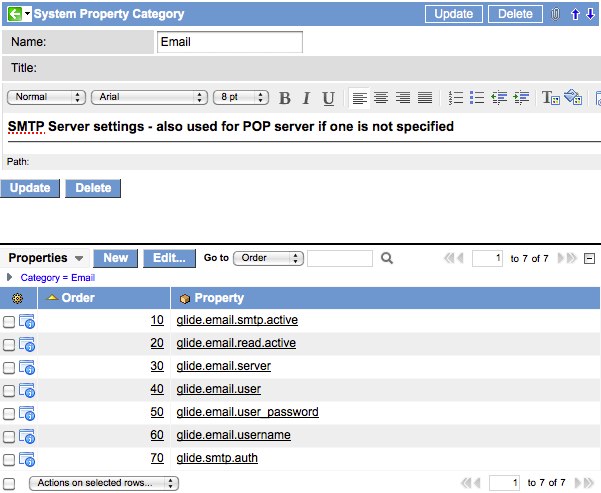Image resolution: width=601 pixels, height=493 pixels.
Task: Click the Name field containing Email
Action: click(230, 42)
